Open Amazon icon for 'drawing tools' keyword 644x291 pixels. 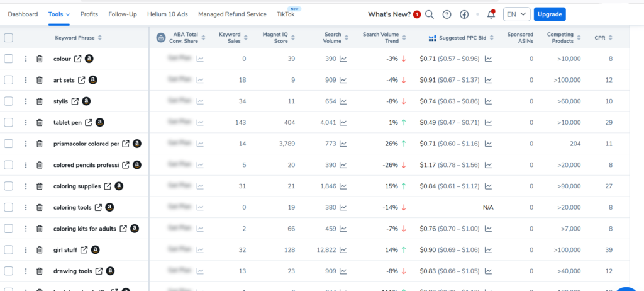pos(110,271)
